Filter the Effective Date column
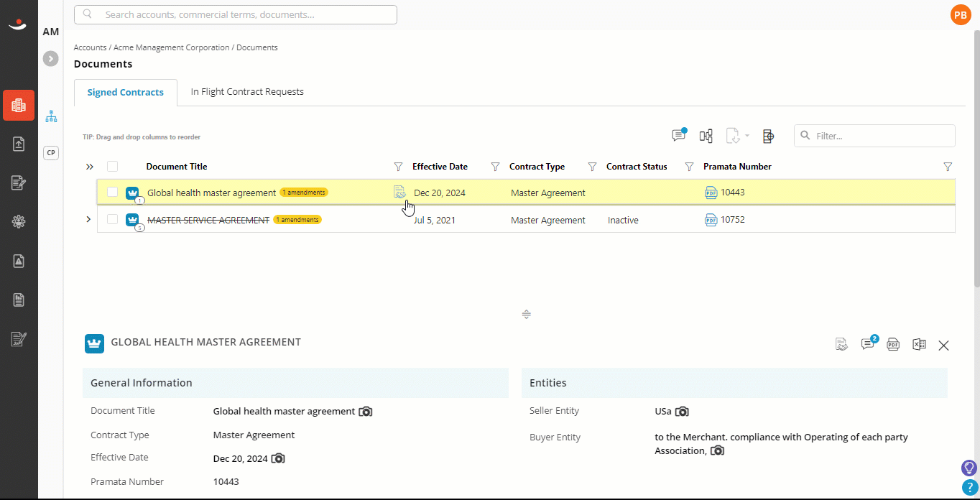Image resolution: width=980 pixels, height=500 pixels. [x=495, y=167]
